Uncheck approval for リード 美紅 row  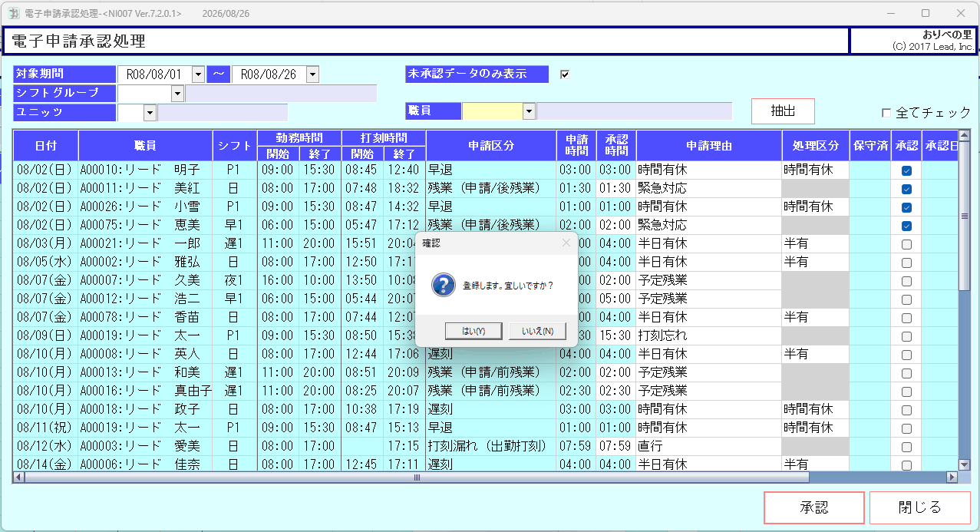click(x=906, y=189)
